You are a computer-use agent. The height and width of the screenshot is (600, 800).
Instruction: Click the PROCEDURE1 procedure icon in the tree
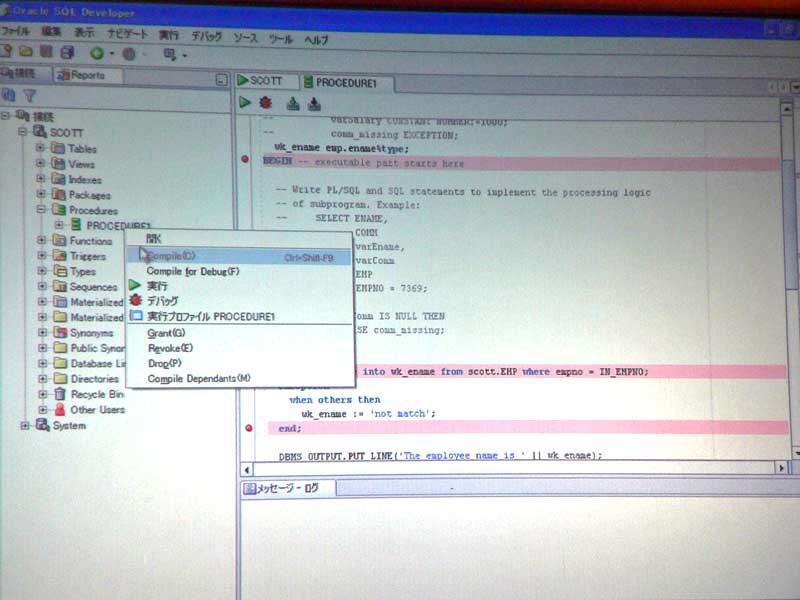pos(76,224)
